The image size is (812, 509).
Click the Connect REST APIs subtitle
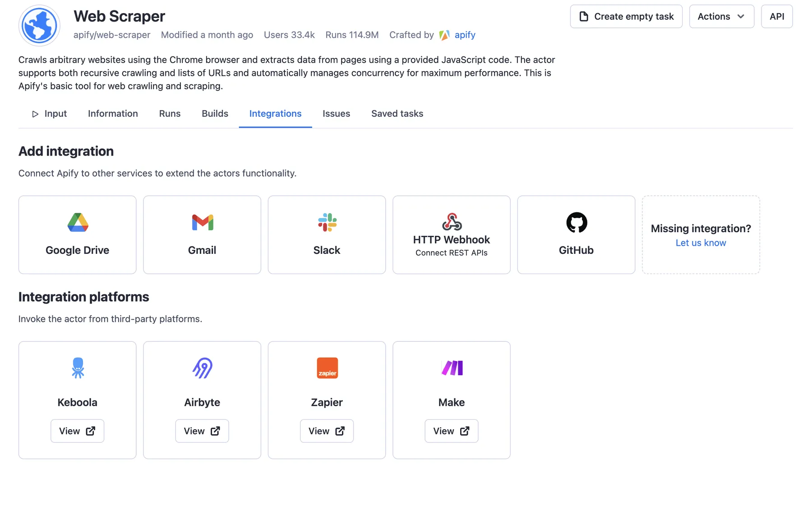452,253
